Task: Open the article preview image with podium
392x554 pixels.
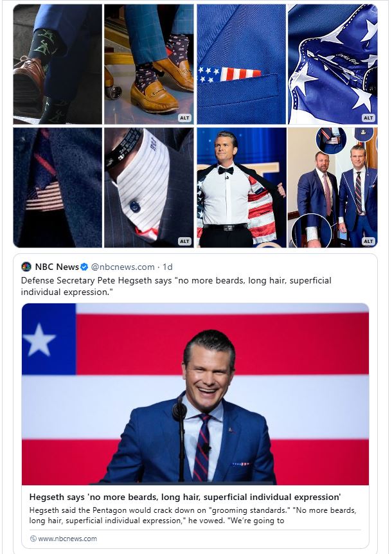Action: 195,394
